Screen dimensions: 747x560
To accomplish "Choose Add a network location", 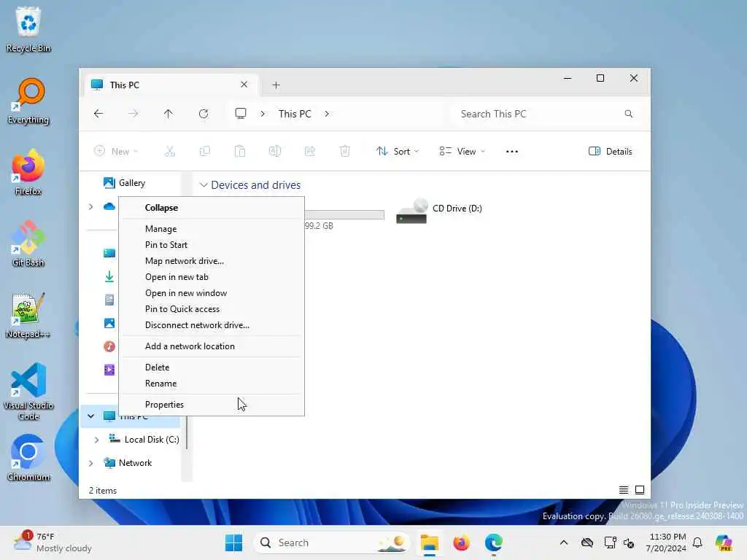I will tap(212, 346).
